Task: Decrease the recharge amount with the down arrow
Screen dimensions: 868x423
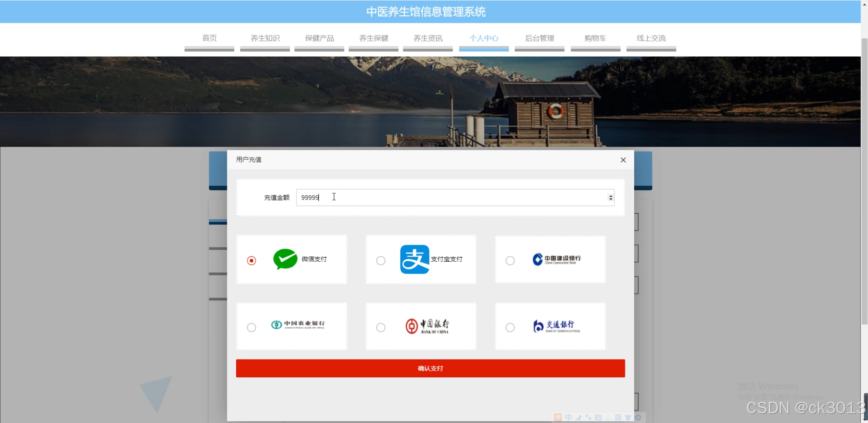Action: coord(611,200)
